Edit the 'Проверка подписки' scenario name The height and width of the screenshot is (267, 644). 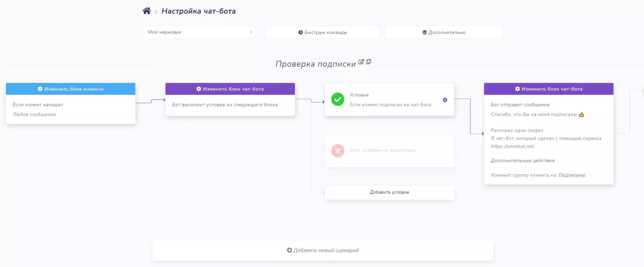[x=361, y=61]
